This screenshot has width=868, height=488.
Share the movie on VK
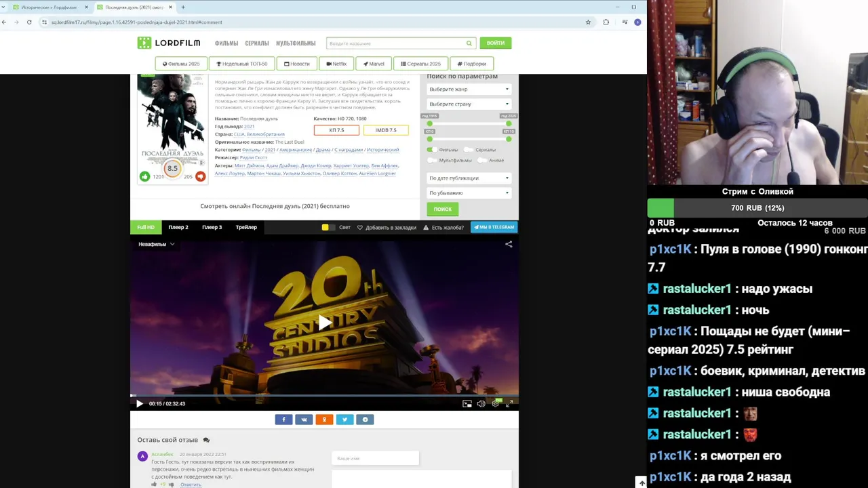point(304,420)
